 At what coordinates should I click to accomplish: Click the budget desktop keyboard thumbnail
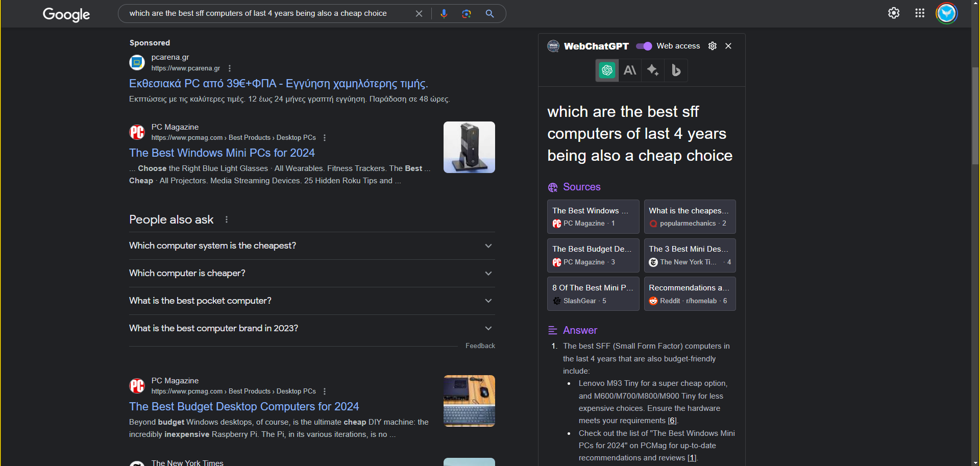(x=469, y=401)
